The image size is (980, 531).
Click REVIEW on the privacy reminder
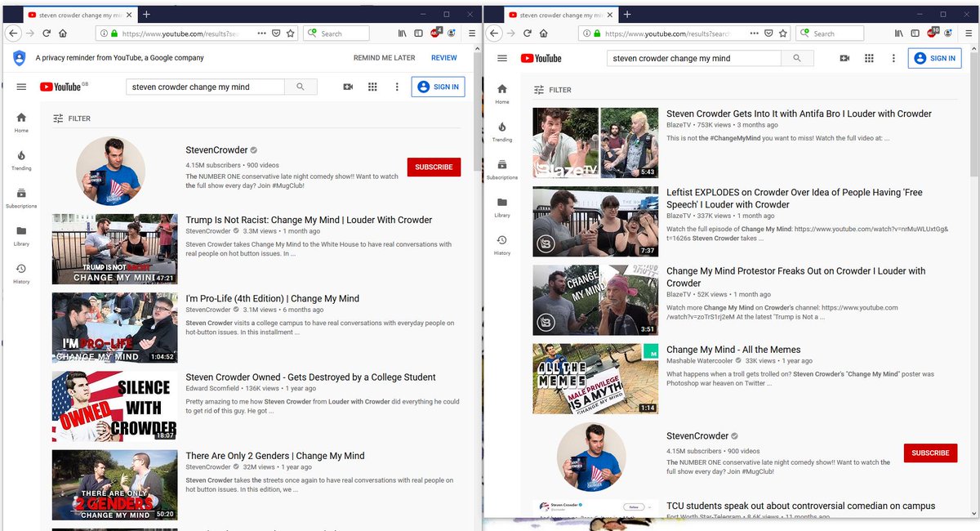[x=444, y=58]
